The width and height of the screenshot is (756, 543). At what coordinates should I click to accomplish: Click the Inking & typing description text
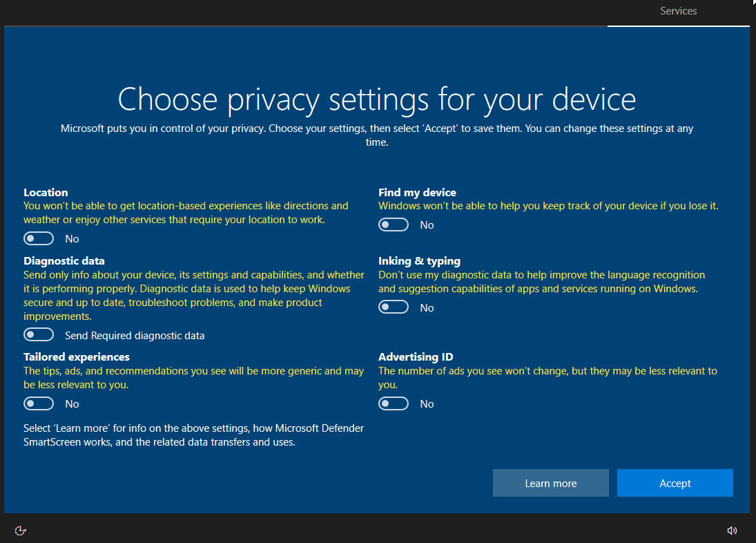tap(541, 282)
